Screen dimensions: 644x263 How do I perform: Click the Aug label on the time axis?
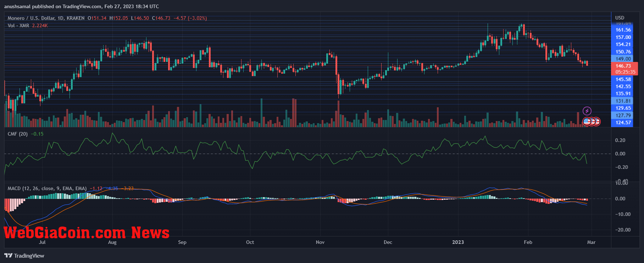click(x=112, y=242)
